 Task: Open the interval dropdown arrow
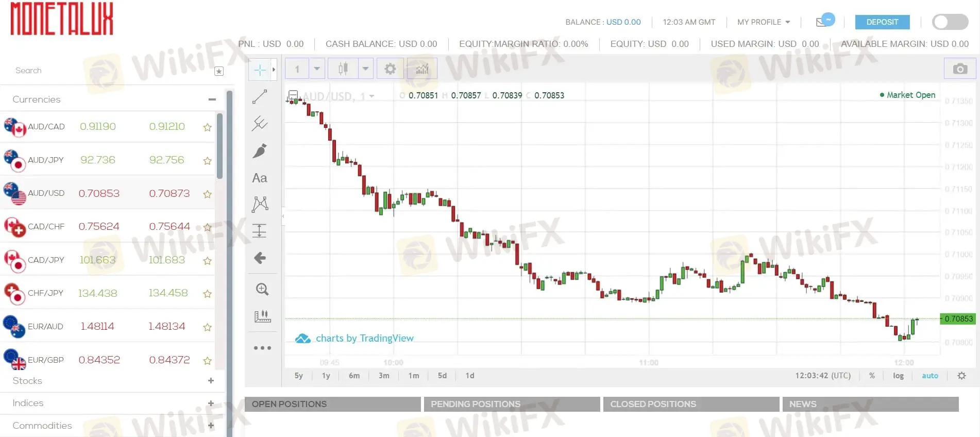[317, 69]
